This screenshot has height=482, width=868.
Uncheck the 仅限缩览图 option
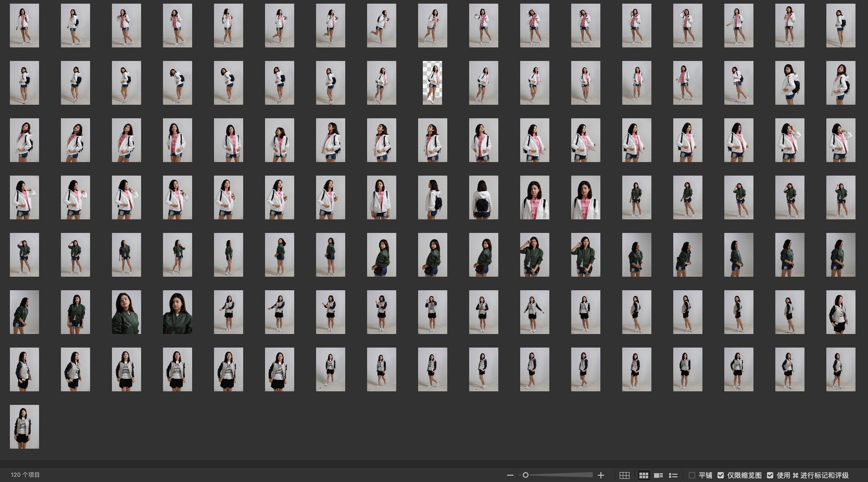tap(721, 475)
